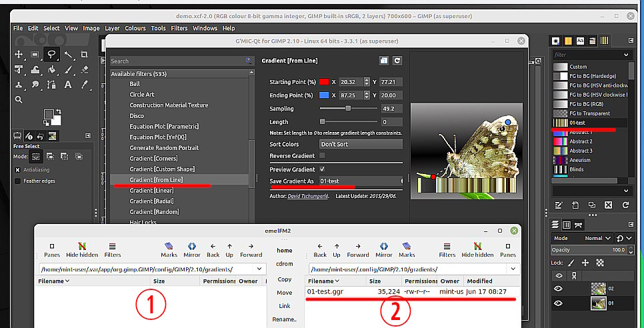Click the G'MIC reset parameters icon
644x328 pixels.
click(x=397, y=61)
